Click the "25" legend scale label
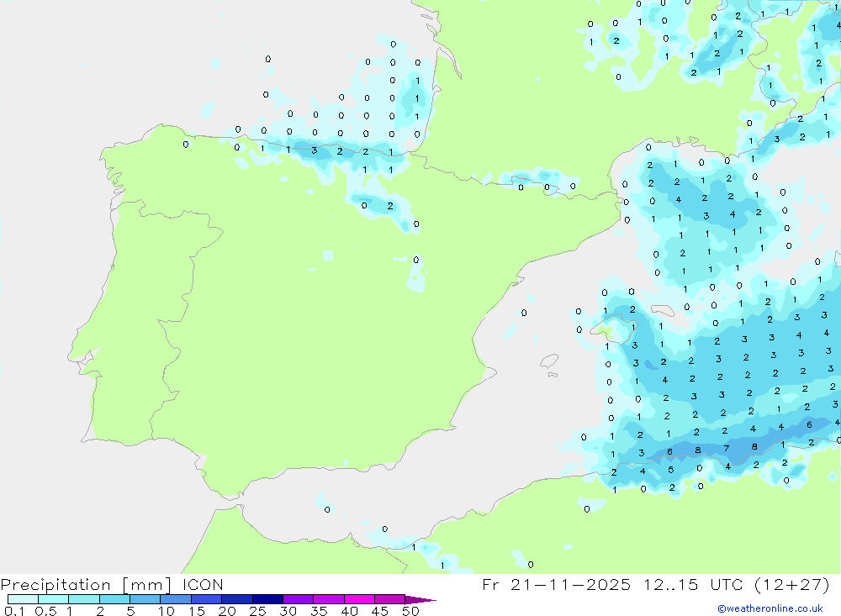The height and width of the screenshot is (616, 841). [x=258, y=611]
